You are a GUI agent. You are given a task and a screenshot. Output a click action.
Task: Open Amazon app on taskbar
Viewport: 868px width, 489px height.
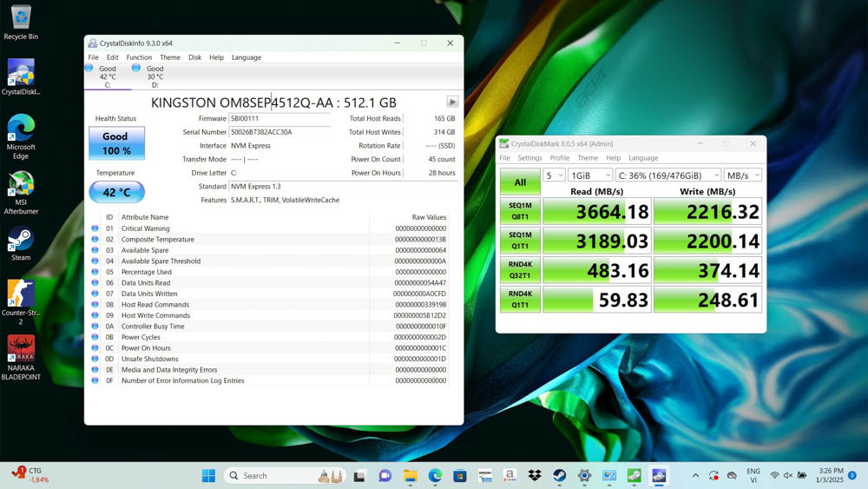tap(510, 475)
